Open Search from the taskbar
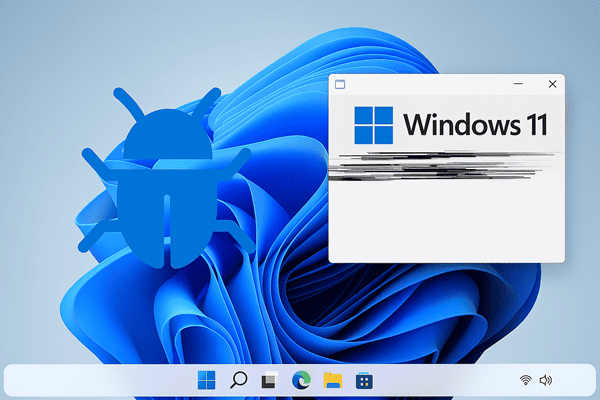This screenshot has height=400, width=600. (238, 380)
